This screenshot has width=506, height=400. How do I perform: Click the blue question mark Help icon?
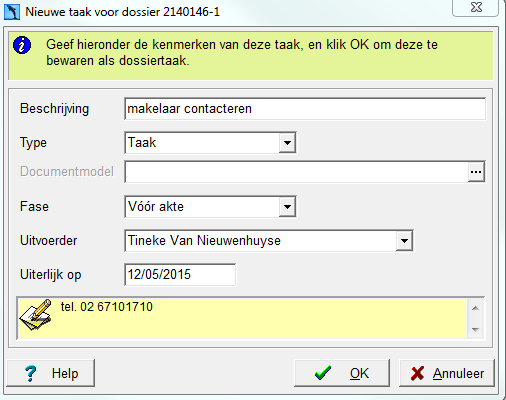pos(31,373)
